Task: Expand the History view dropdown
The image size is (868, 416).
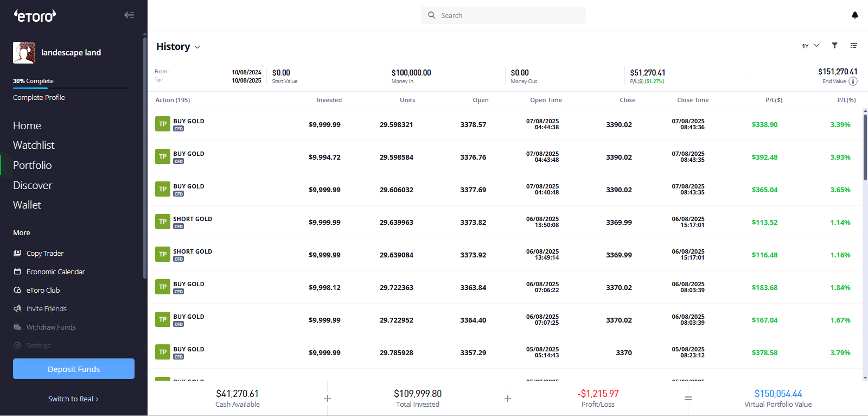Action: [x=178, y=47]
